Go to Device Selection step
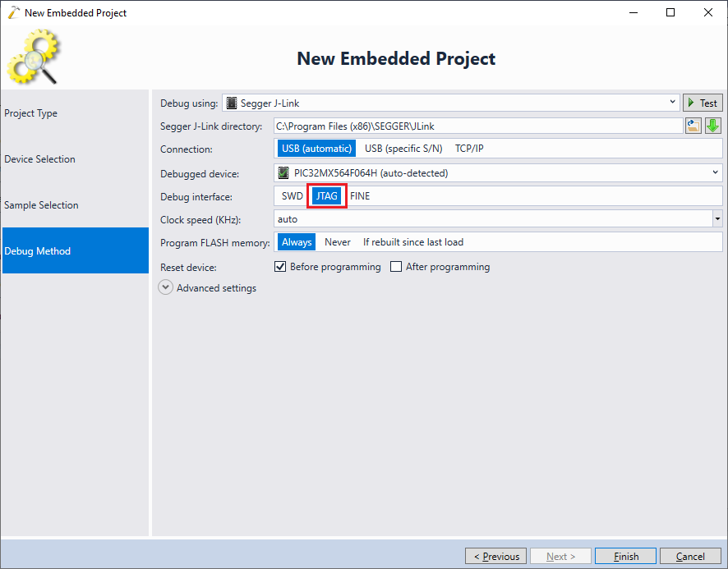 tap(76, 158)
